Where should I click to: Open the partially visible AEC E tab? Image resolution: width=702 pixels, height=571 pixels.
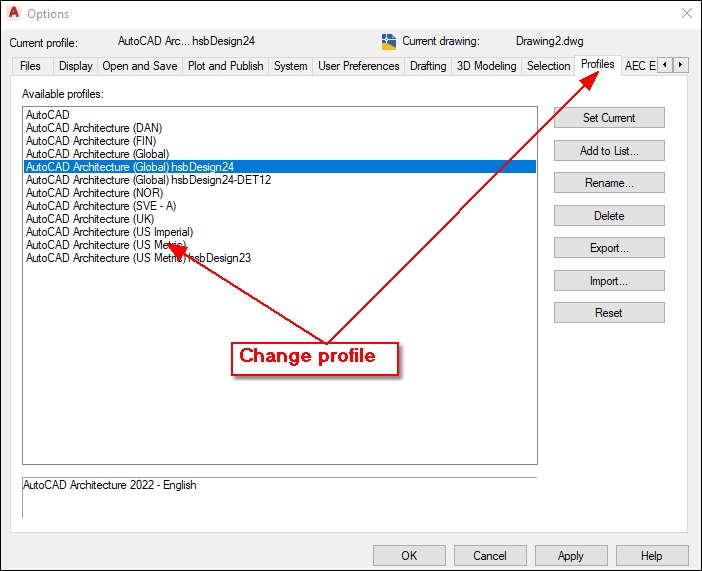pyautogui.click(x=640, y=66)
